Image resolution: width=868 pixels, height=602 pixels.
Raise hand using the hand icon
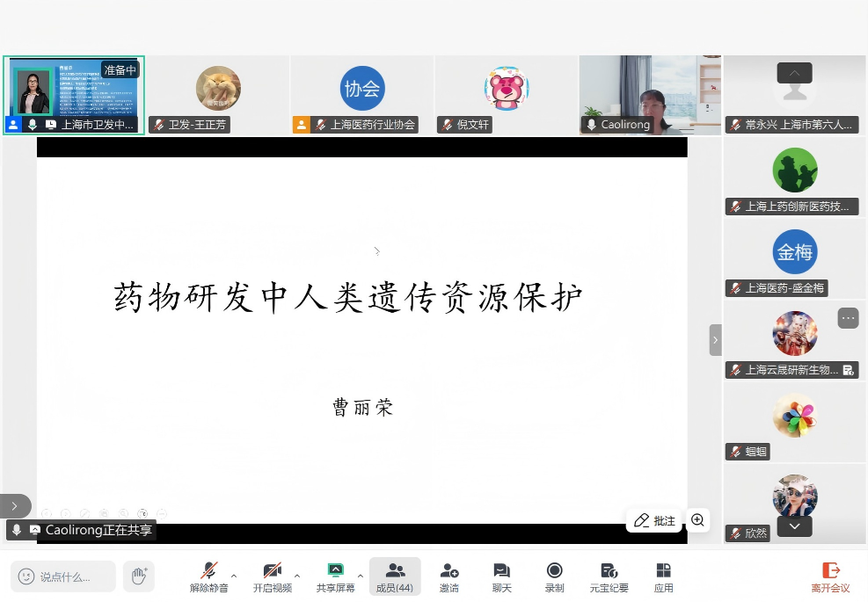coord(139,577)
